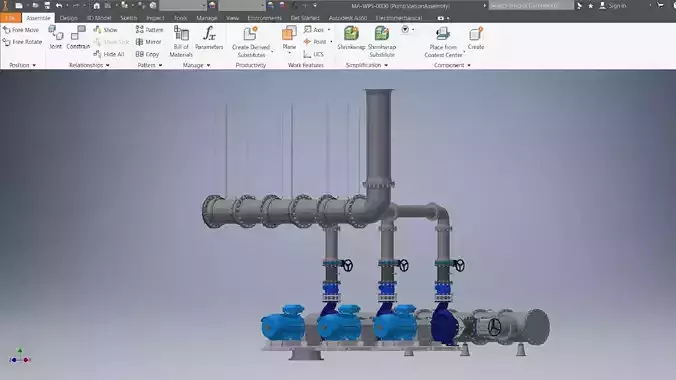Click the Pattern component tool

pos(150,30)
